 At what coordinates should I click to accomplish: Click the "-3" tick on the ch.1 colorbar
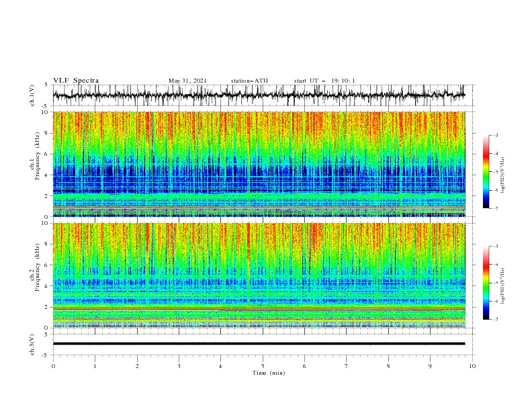(496, 135)
